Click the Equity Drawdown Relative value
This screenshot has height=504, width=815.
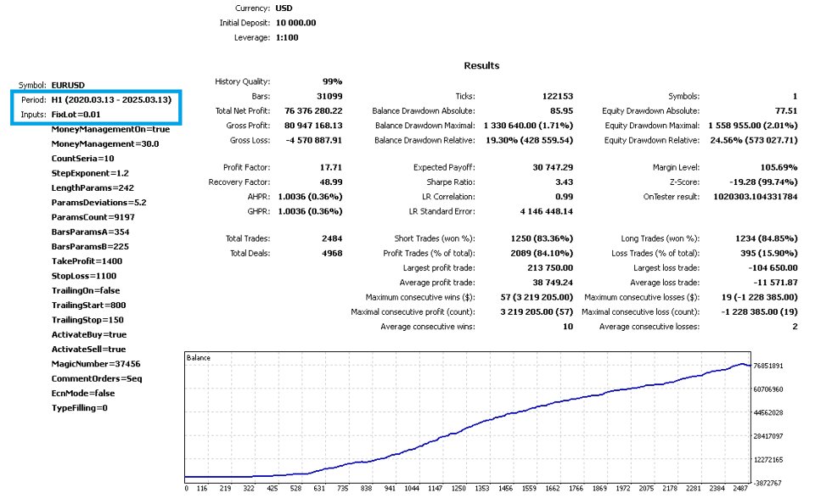click(754, 140)
